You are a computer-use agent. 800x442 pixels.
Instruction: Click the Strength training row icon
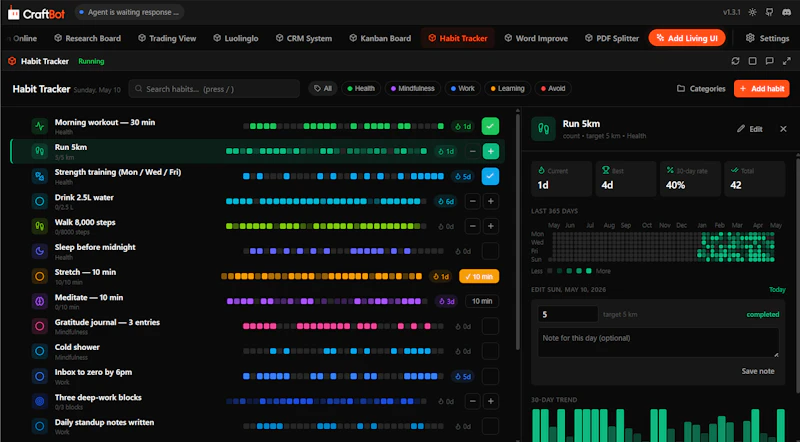(x=39, y=176)
